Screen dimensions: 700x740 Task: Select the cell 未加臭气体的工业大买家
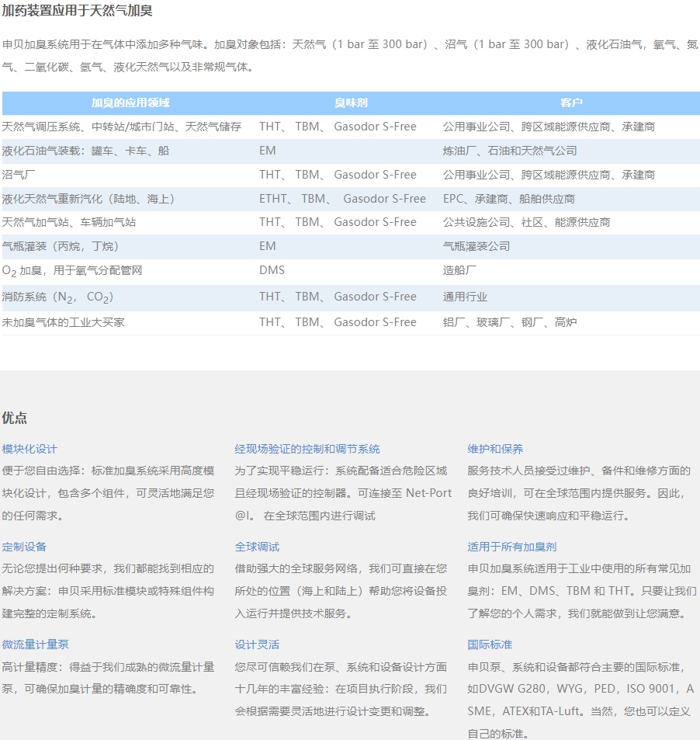click(x=63, y=322)
